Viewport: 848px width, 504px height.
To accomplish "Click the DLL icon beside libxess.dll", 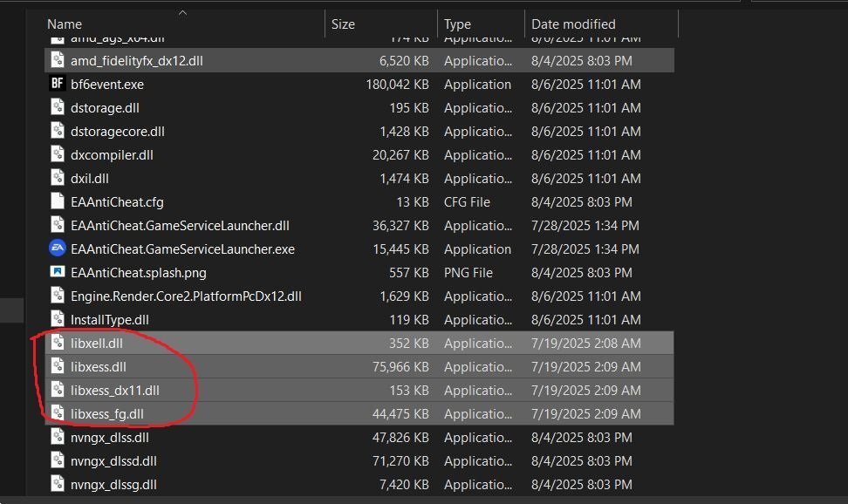I will click(x=58, y=365).
